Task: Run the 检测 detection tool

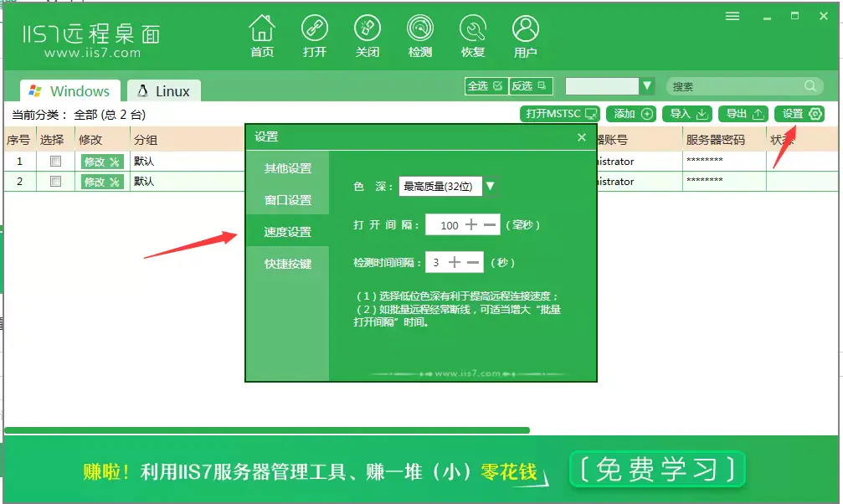Action: point(420,35)
